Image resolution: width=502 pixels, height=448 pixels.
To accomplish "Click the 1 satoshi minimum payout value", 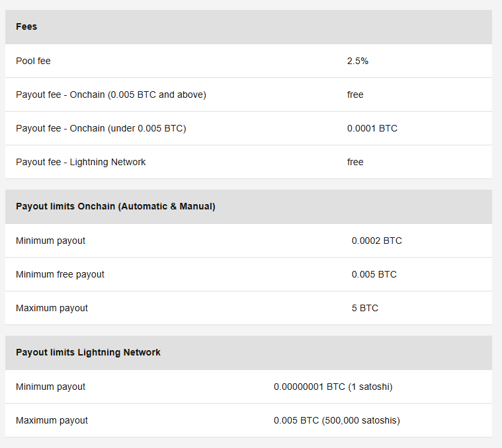I will point(333,387).
